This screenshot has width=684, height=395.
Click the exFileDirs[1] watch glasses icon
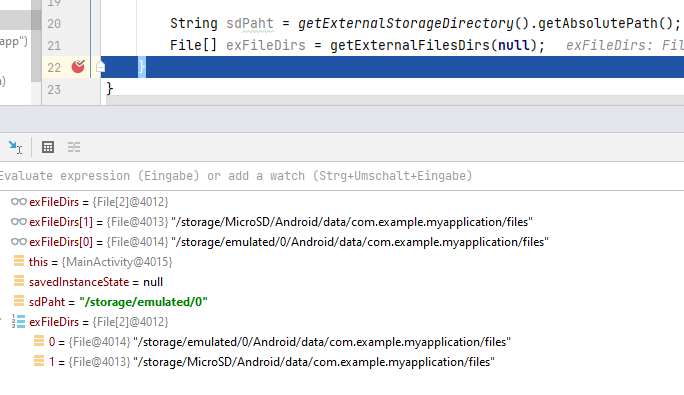[19, 222]
